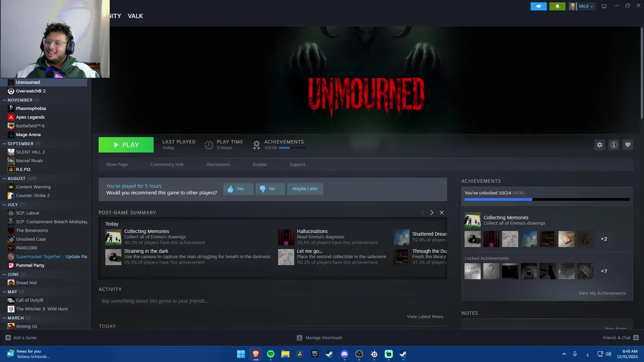Open Straining in the dark achievement icon

click(113, 257)
